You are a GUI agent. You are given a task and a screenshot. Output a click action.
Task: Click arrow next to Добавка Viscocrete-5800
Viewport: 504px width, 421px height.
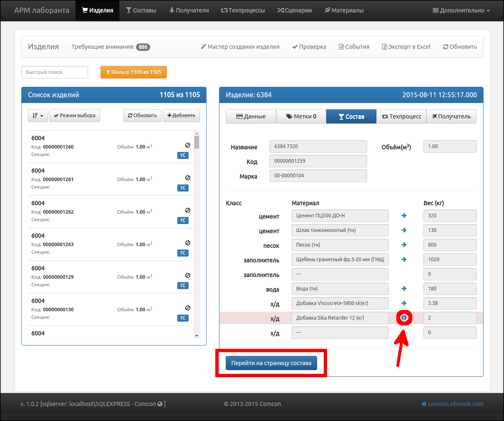pos(404,303)
